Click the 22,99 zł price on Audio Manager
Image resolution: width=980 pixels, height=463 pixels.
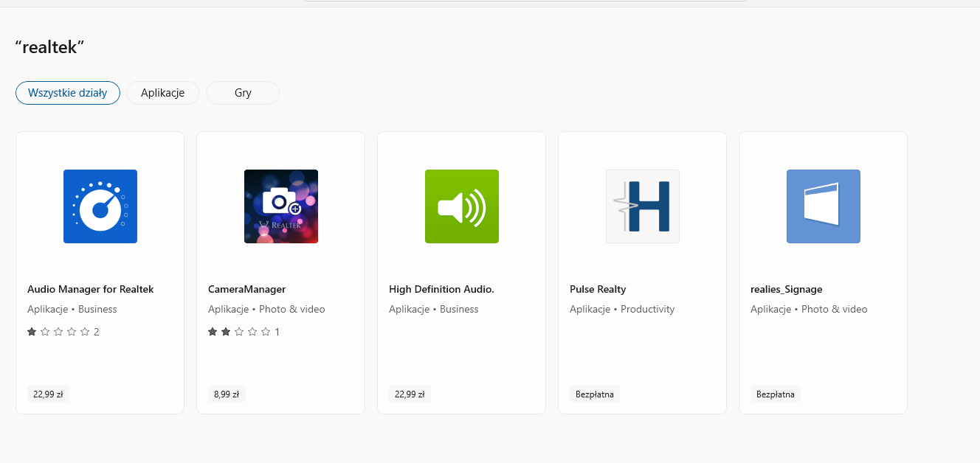[x=48, y=394]
